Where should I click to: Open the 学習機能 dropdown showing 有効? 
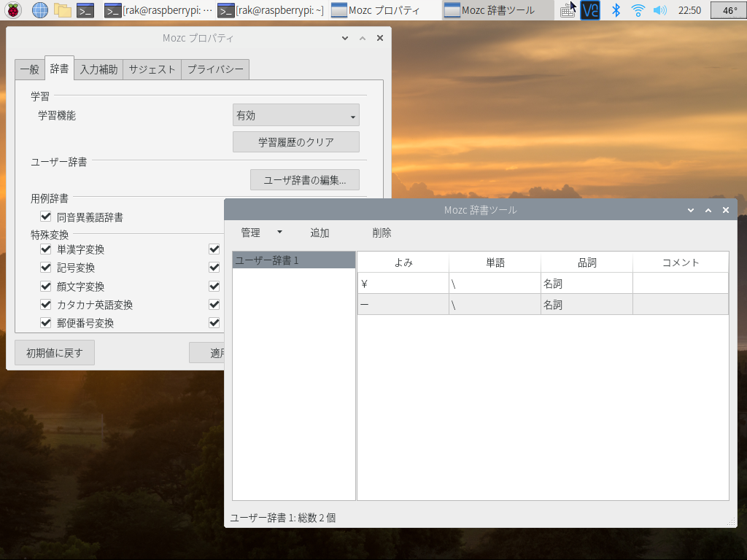click(x=295, y=114)
